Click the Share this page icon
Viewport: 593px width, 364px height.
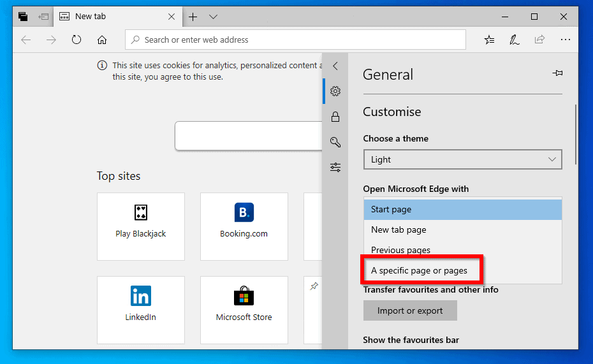pos(539,40)
